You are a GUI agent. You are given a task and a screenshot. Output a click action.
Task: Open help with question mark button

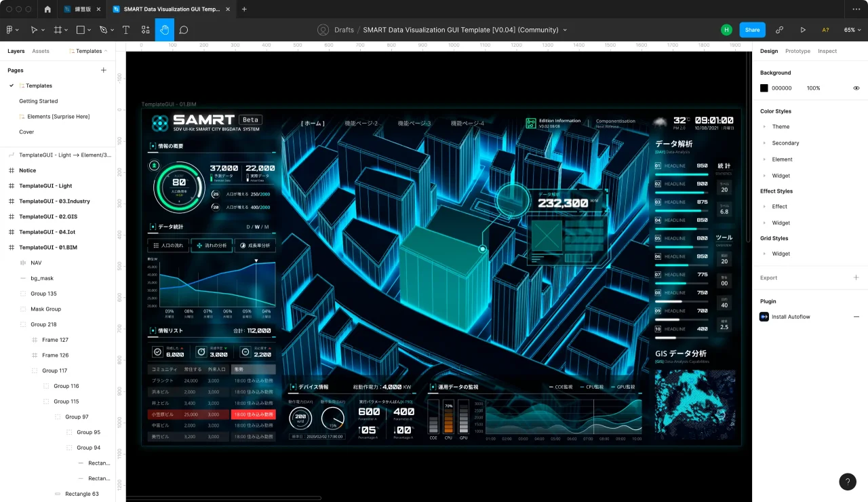tap(848, 482)
